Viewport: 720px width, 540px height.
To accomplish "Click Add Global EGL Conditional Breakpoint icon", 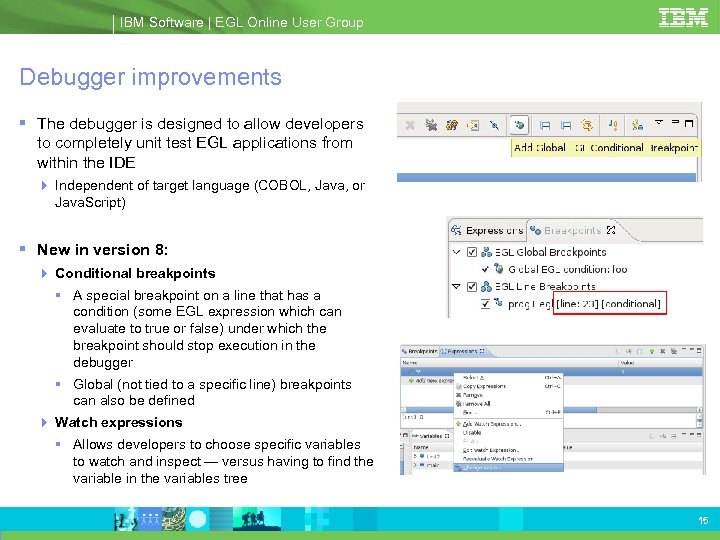I will tap(519, 125).
